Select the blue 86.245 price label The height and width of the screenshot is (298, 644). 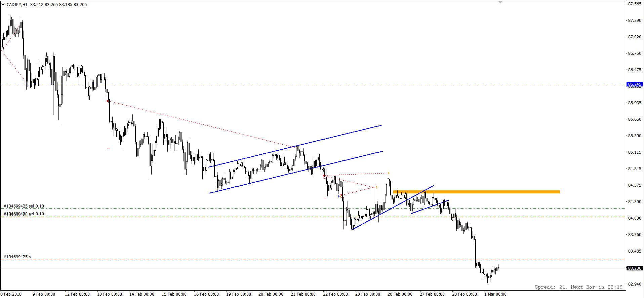pos(635,84)
